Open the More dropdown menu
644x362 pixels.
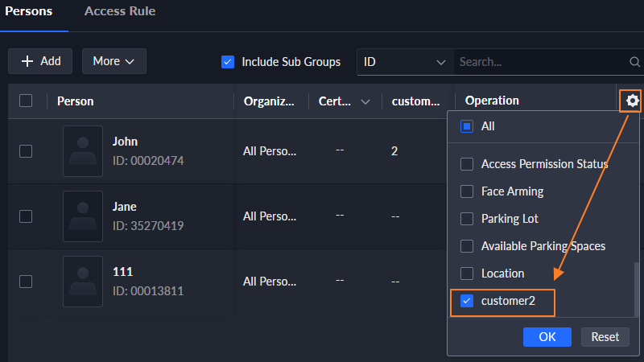[x=114, y=61]
